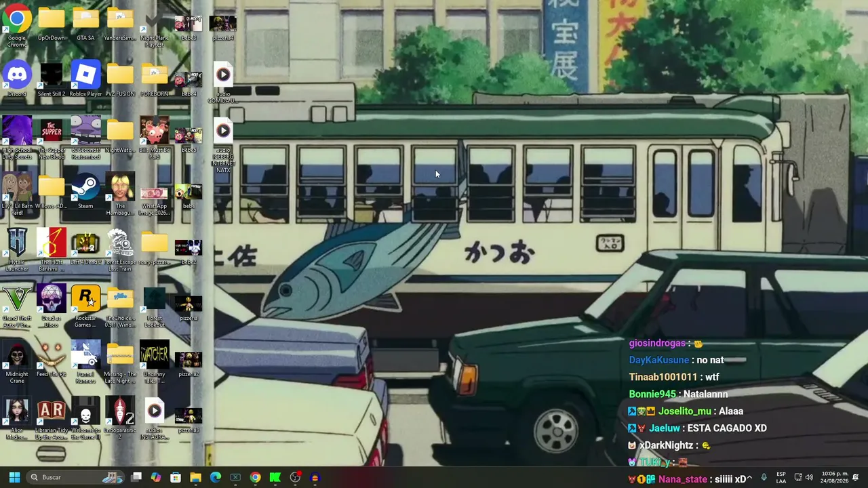The height and width of the screenshot is (488, 868).
Task: Select the Welcome to the Game III icon
Action: click(x=85, y=419)
